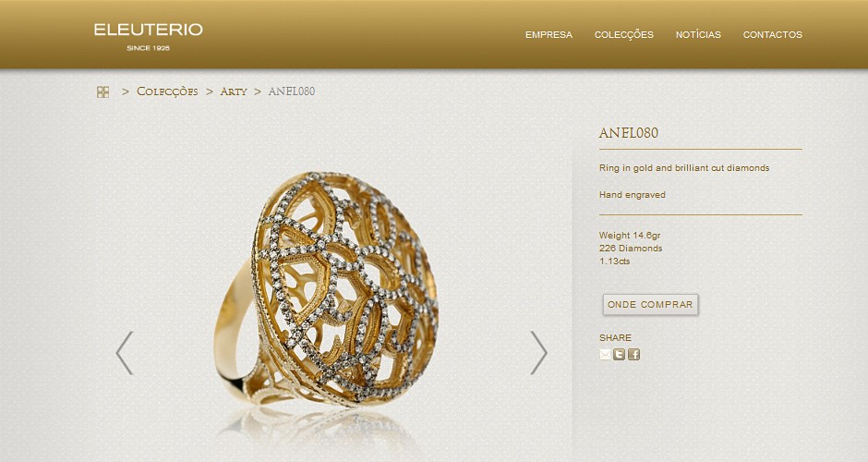
Task: Click the 'Ring in gold' description text
Action: pyautogui.click(x=684, y=168)
